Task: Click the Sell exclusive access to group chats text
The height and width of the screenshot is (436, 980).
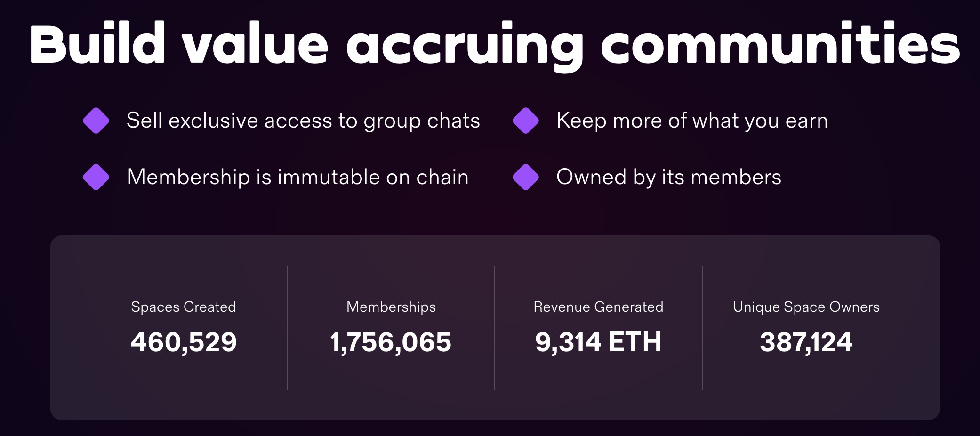Action: tap(303, 121)
